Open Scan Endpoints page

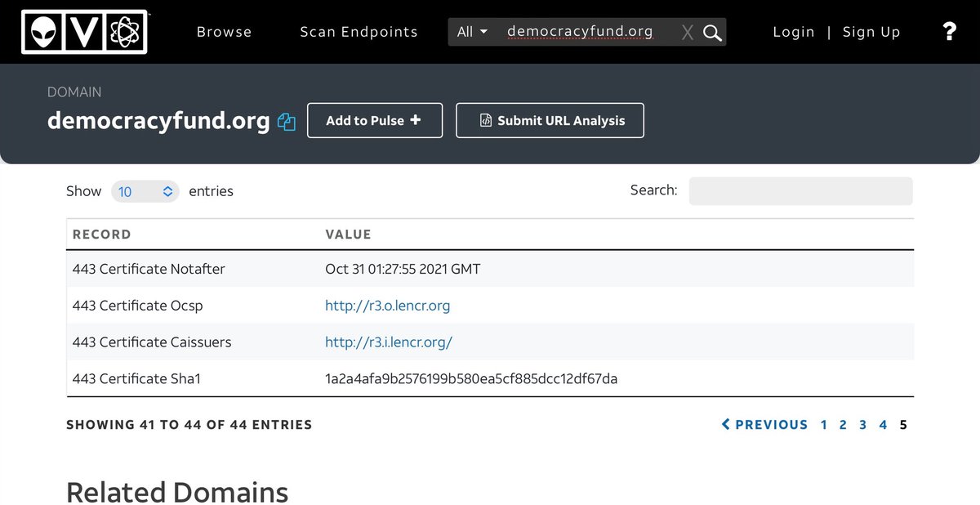359,32
